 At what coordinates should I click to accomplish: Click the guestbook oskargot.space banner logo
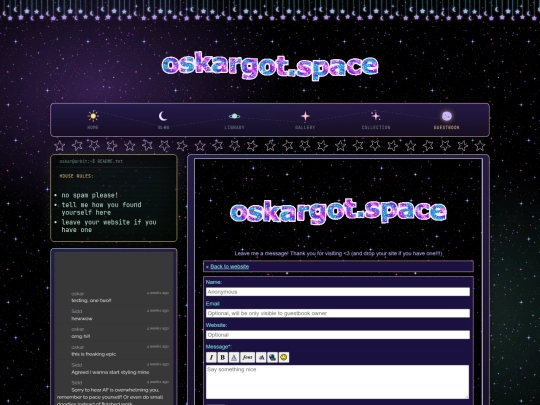coord(338,211)
